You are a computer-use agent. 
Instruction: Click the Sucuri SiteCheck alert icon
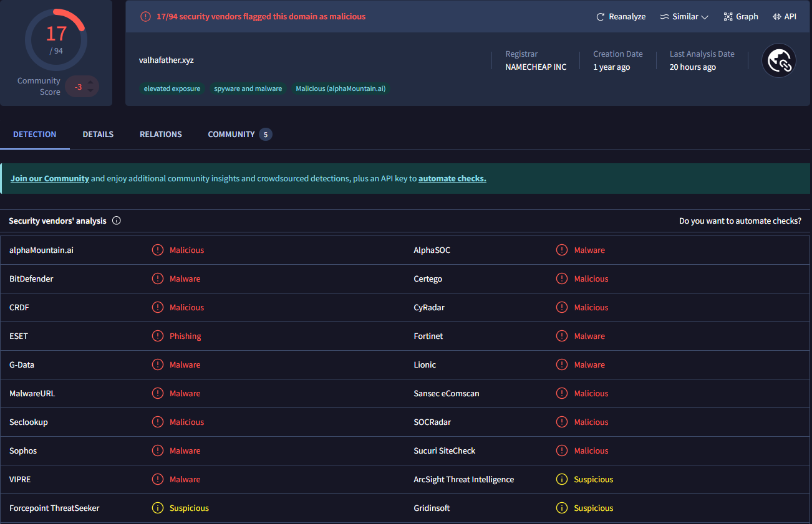click(x=562, y=450)
